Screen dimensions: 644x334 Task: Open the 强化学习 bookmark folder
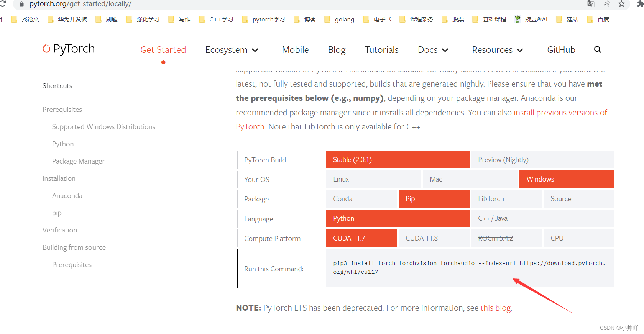tap(143, 19)
